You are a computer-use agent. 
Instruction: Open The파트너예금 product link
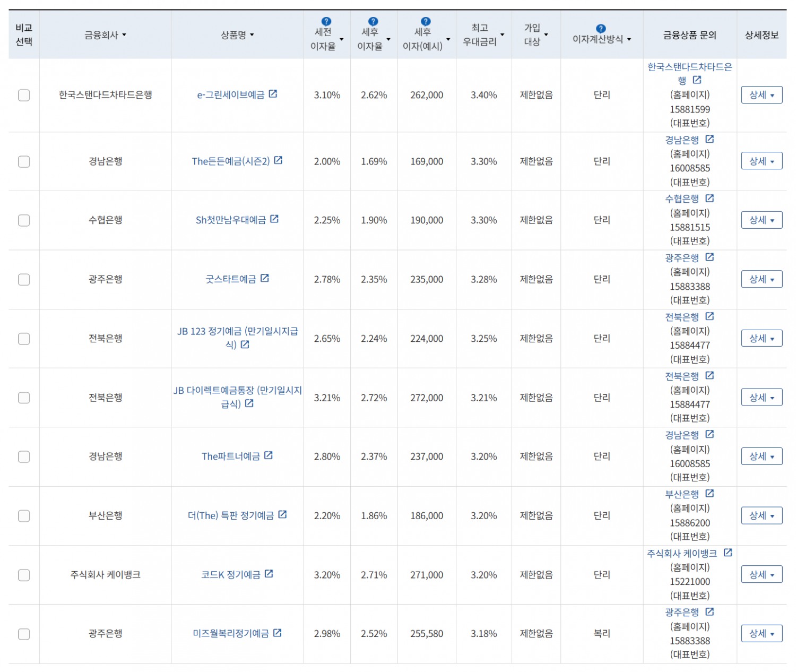click(231, 456)
